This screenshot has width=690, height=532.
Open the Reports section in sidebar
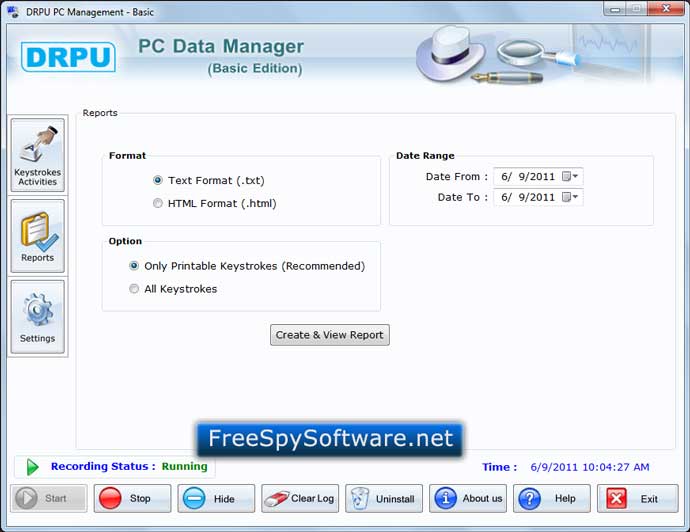(38, 236)
